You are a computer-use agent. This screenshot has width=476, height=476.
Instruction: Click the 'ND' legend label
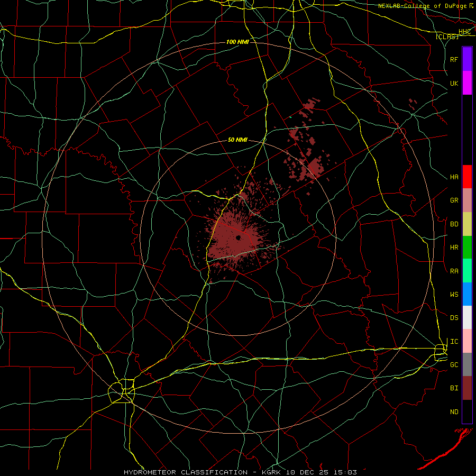click(x=454, y=412)
